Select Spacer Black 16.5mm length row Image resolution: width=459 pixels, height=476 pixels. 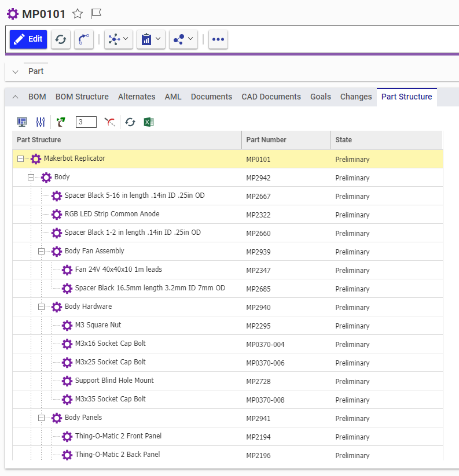coord(227,289)
